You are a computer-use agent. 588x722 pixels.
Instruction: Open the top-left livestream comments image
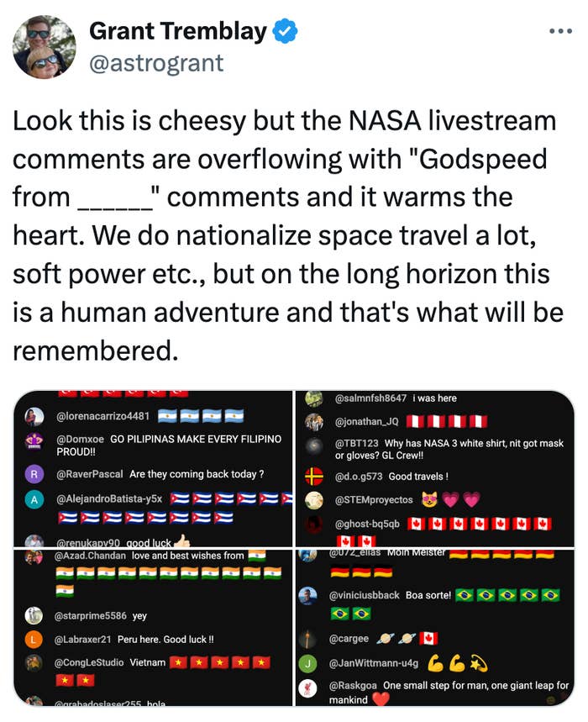pos(152,467)
